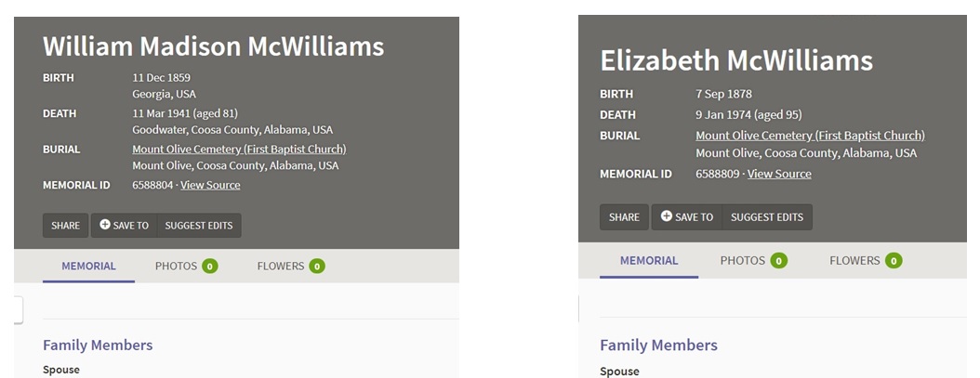Screen dimensions: 980x378
Task: Click View Source next to memorial ID 6588809
Action: pyautogui.click(x=779, y=174)
